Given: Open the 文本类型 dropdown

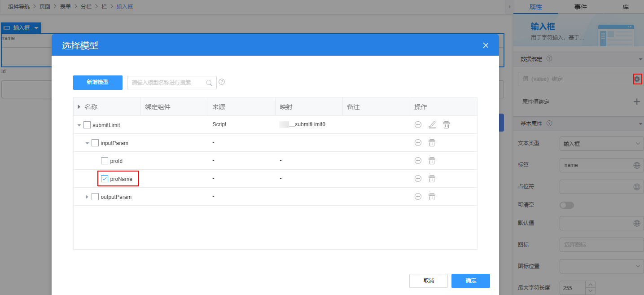Looking at the screenshot, I should coord(601,144).
